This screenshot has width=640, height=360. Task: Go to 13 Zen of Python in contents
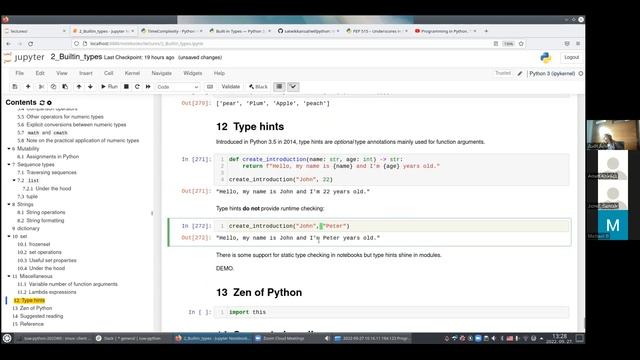pyautogui.click(x=32, y=308)
